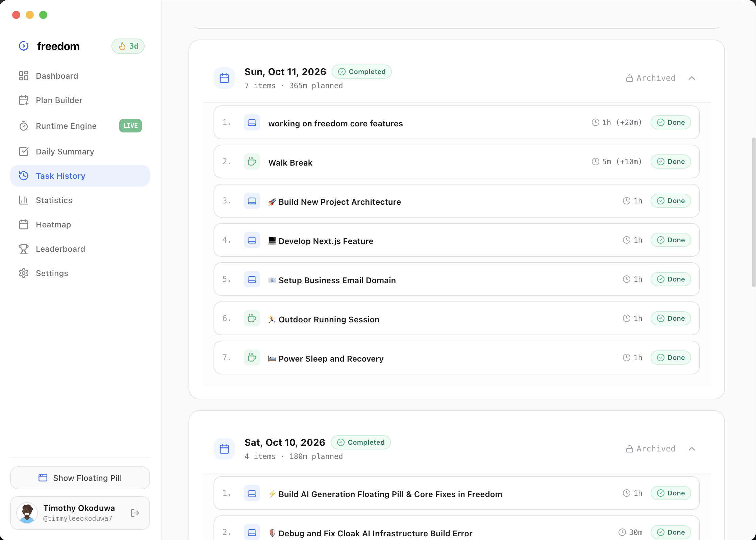756x540 pixels.
Task: Open Settings from the sidebar
Action: pyautogui.click(x=80, y=273)
